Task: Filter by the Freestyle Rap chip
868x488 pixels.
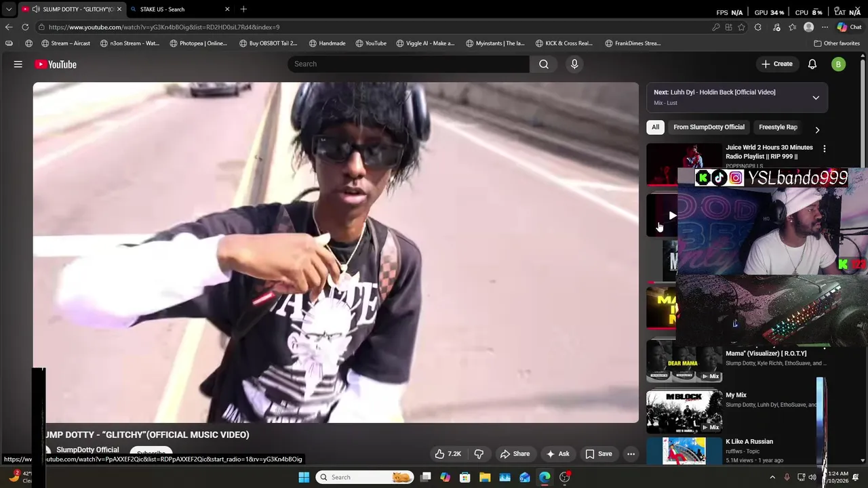Action: tap(778, 127)
